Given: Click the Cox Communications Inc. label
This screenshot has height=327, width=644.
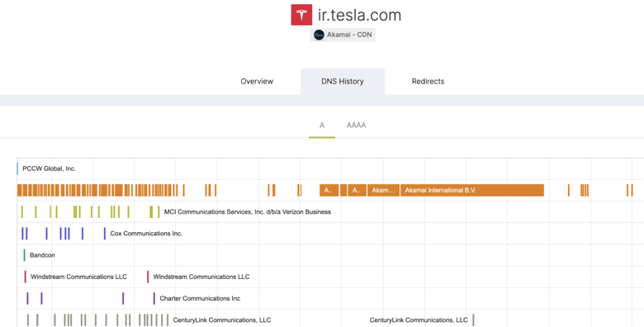Looking at the screenshot, I should pyautogui.click(x=146, y=234).
